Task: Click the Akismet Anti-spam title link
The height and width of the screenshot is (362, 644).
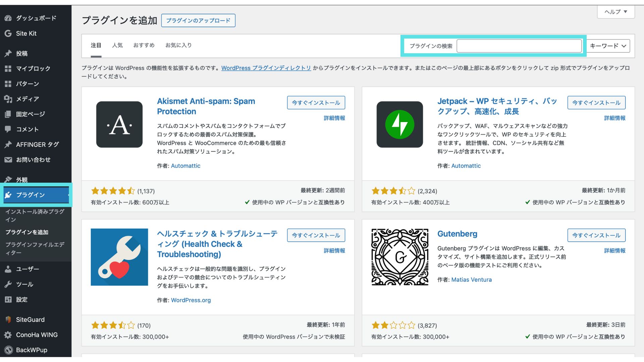Action: (206, 106)
